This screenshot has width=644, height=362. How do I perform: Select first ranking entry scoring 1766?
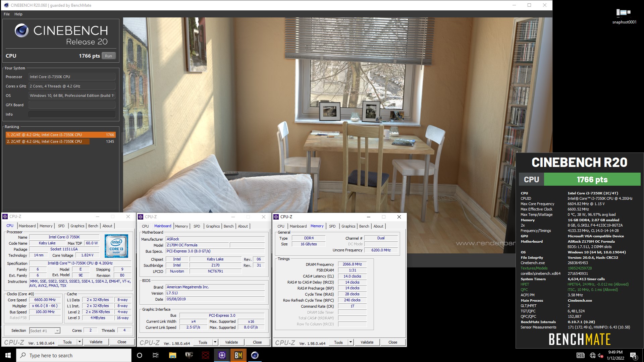61,135
